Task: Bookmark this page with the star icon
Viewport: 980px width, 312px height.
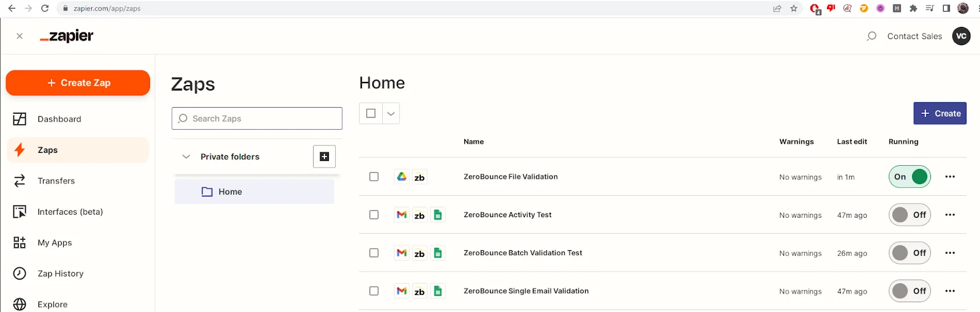Action: (794, 9)
